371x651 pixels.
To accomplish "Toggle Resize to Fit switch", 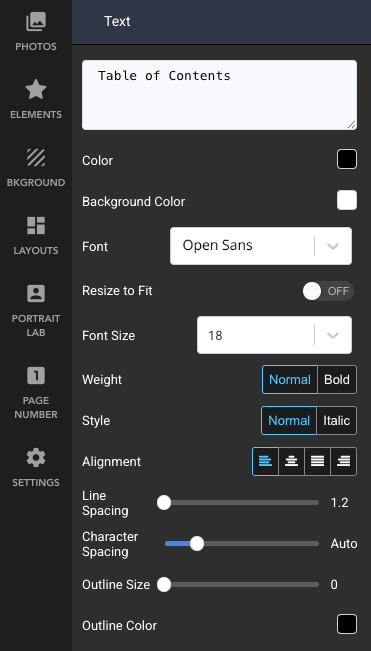I will (328, 291).
